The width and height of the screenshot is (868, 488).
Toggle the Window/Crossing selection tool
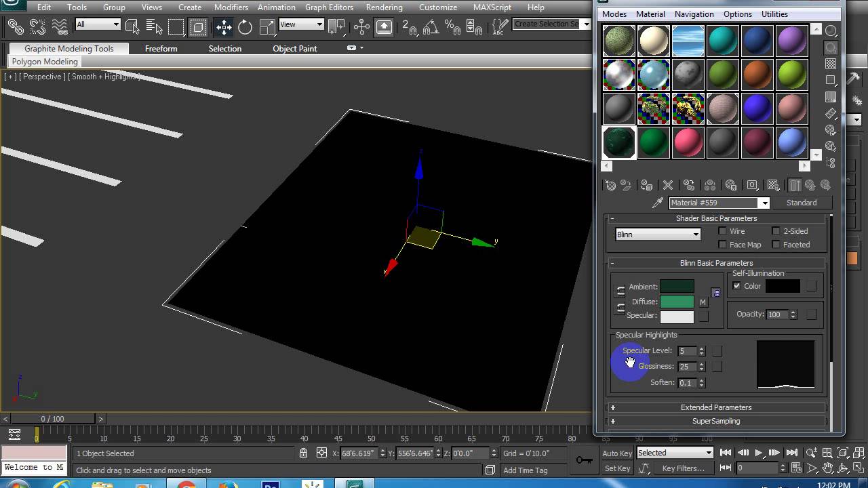[x=198, y=27]
